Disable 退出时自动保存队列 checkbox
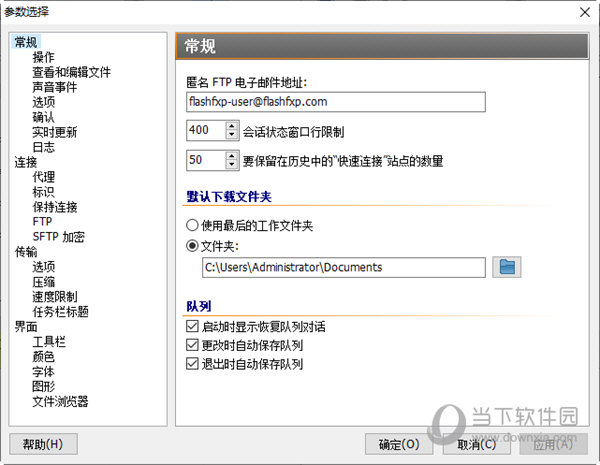 click(x=192, y=364)
